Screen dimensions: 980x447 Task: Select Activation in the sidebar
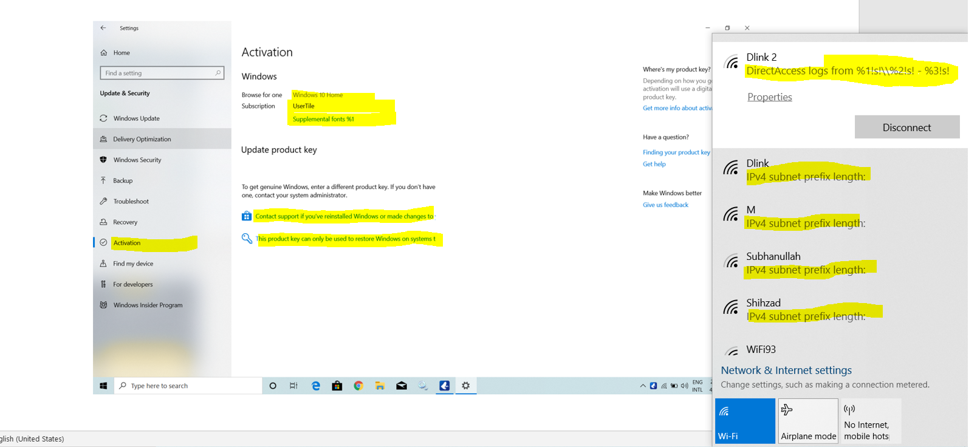tap(127, 243)
